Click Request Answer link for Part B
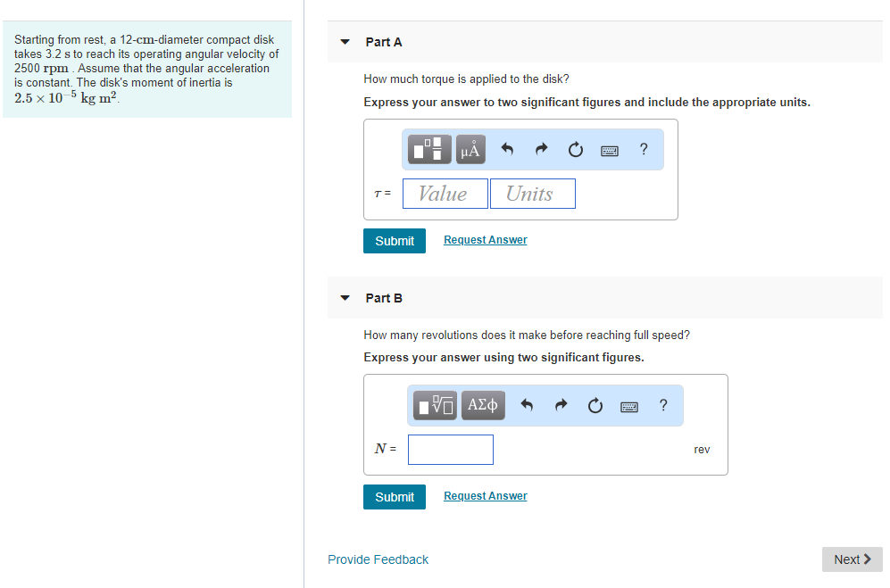 (x=485, y=496)
